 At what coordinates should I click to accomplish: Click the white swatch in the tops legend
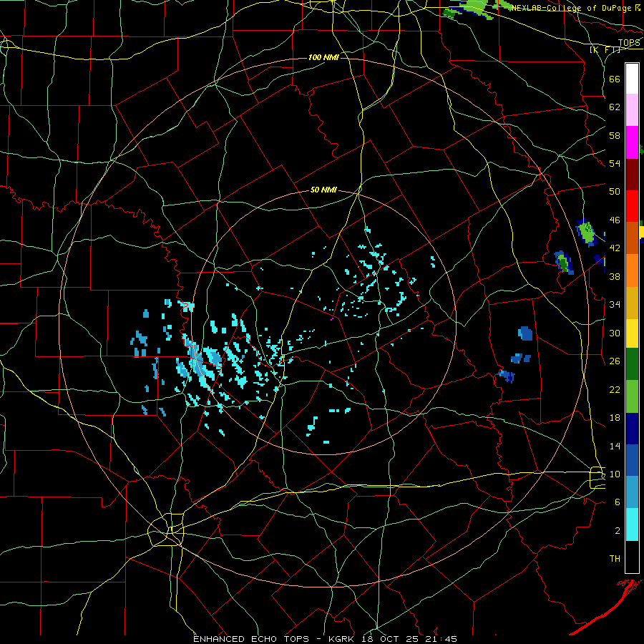tap(632, 79)
